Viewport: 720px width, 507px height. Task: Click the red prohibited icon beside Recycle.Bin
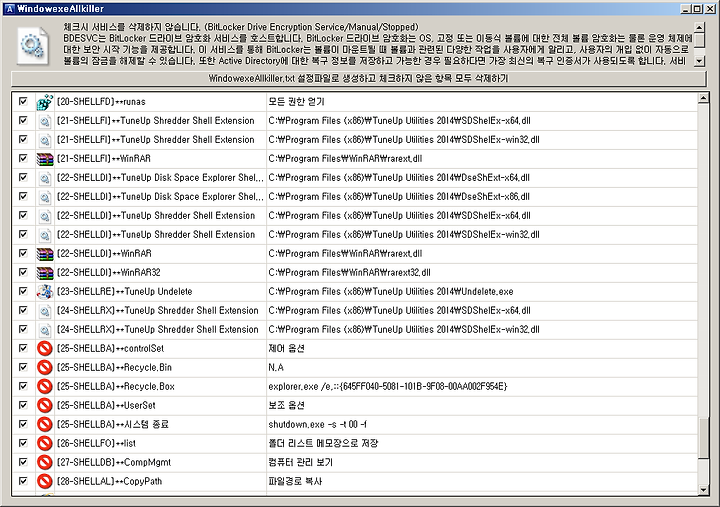(45, 367)
